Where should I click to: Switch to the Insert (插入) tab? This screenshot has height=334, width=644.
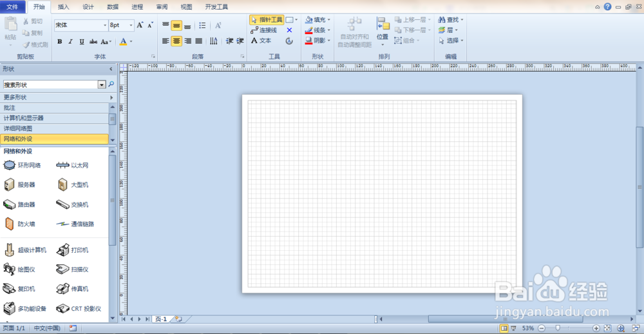[x=64, y=7]
